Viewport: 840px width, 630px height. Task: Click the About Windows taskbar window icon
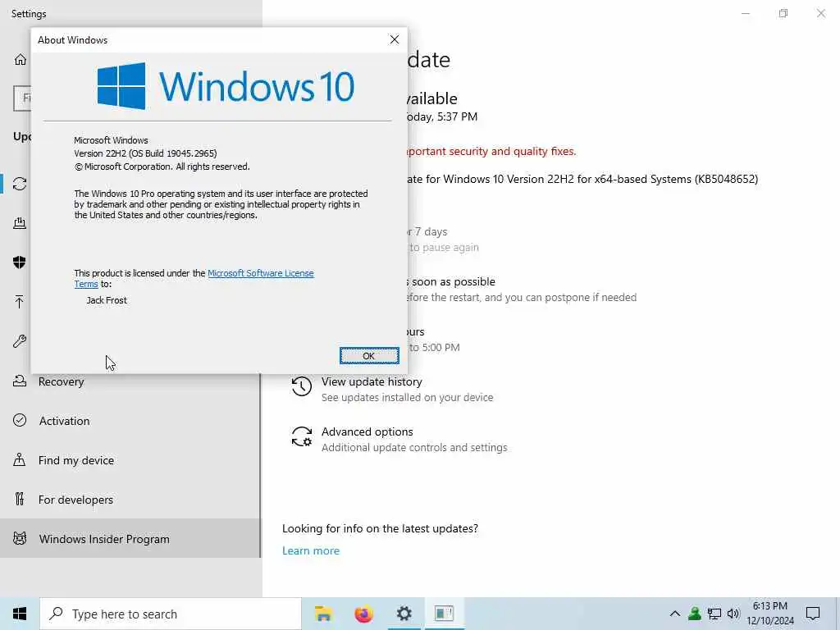[444, 614]
